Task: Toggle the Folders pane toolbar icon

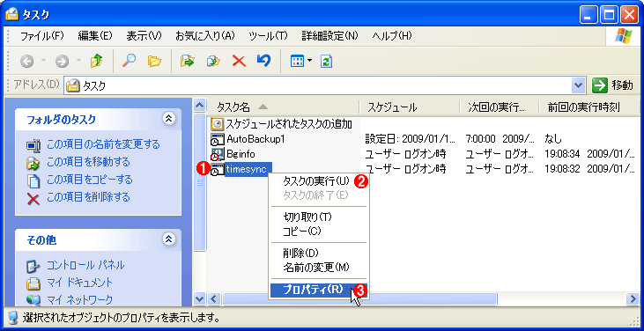Action: click(154, 62)
